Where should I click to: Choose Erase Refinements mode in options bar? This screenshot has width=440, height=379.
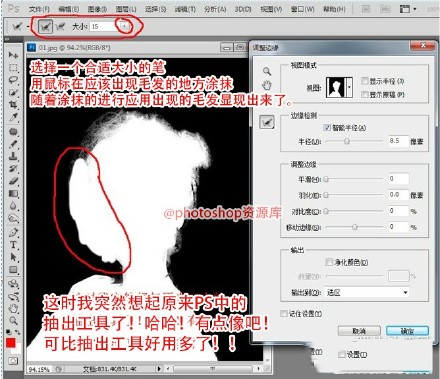pyautogui.click(x=60, y=26)
